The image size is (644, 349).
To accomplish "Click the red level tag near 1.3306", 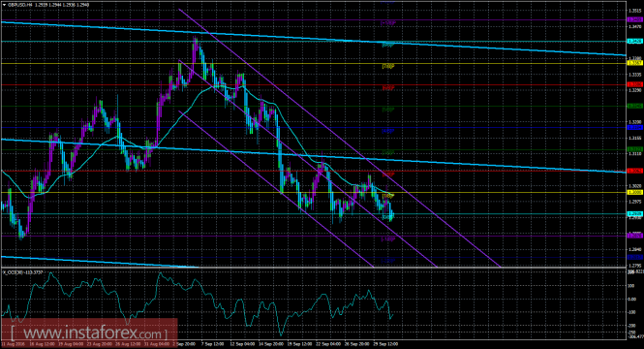I will coord(634,84).
